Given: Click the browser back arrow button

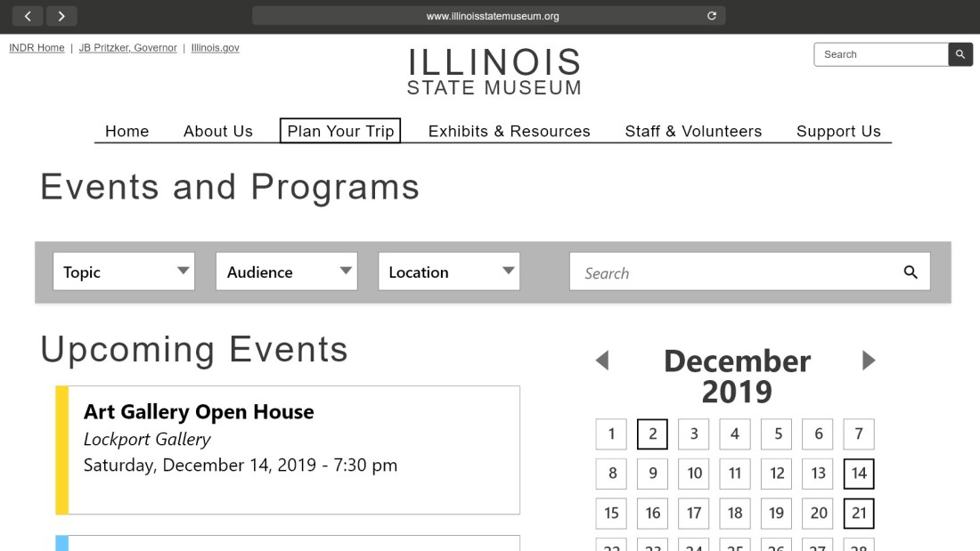Looking at the screenshot, I should [x=29, y=16].
